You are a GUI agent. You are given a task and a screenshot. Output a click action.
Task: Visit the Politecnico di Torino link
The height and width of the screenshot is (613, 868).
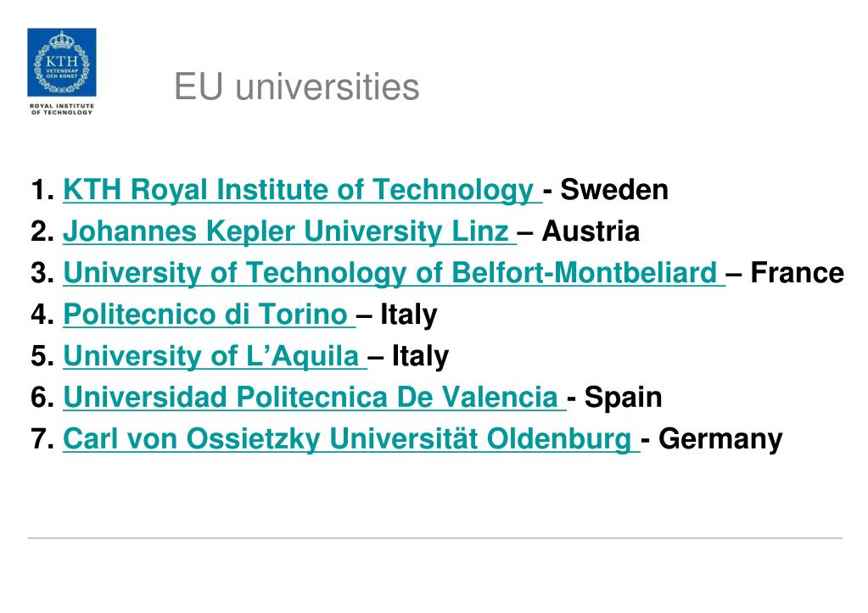(209, 315)
